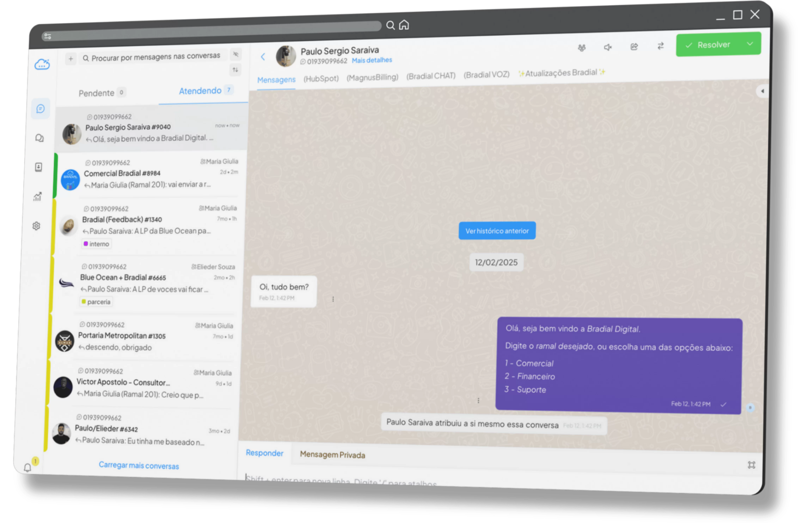Mute this conversation with speaker icon
The image size is (812, 529).
[608, 47]
